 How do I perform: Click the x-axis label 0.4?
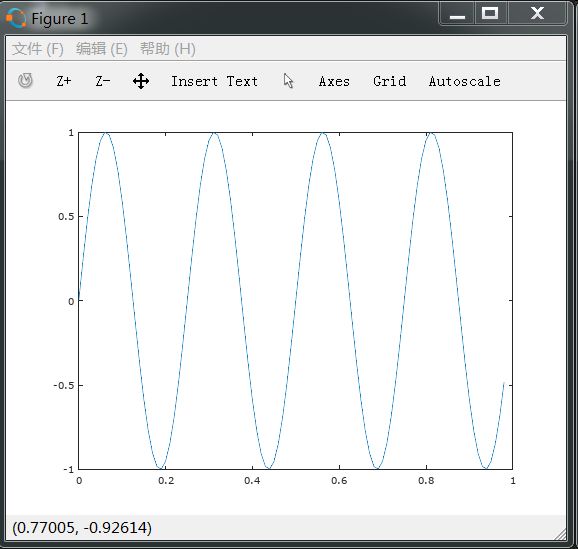coord(252,481)
